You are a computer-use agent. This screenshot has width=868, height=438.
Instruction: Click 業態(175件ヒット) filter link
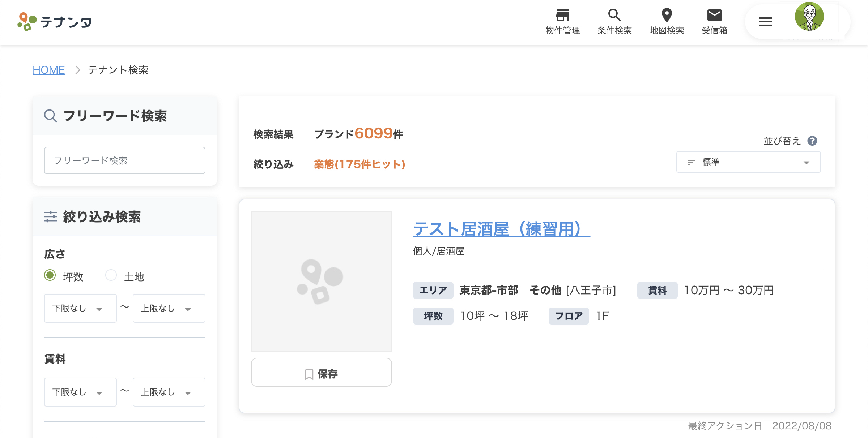point(359,164)
